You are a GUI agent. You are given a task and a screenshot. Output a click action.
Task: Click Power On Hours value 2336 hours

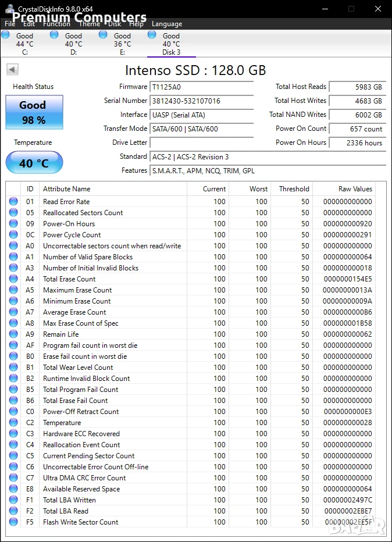coord(358,142)
